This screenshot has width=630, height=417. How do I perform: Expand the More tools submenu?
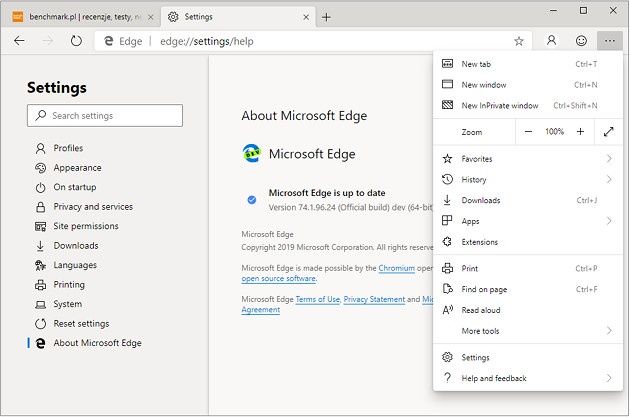pos(528,331)
